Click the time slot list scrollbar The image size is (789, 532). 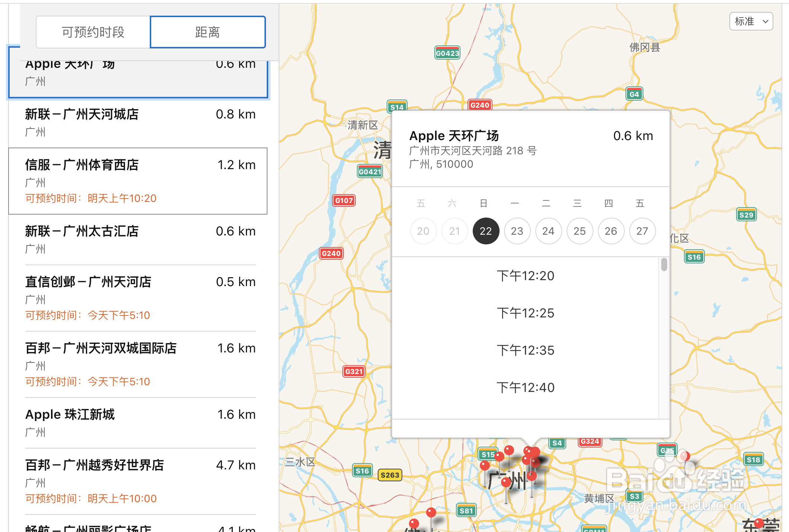coord(664,265)
